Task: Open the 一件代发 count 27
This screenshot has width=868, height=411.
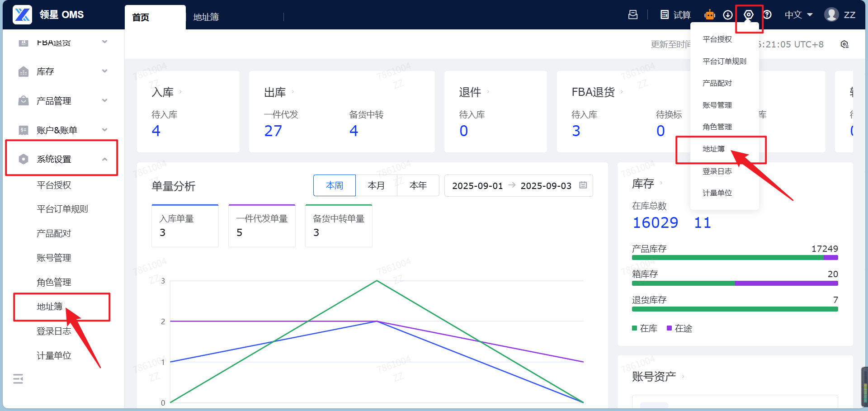Action: pos(273,131)
